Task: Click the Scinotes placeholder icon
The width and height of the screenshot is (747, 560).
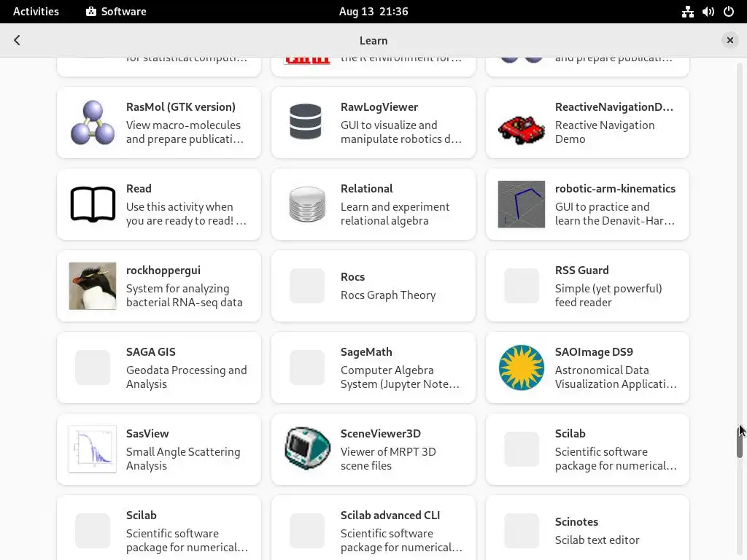Action: tap(522, 531)
